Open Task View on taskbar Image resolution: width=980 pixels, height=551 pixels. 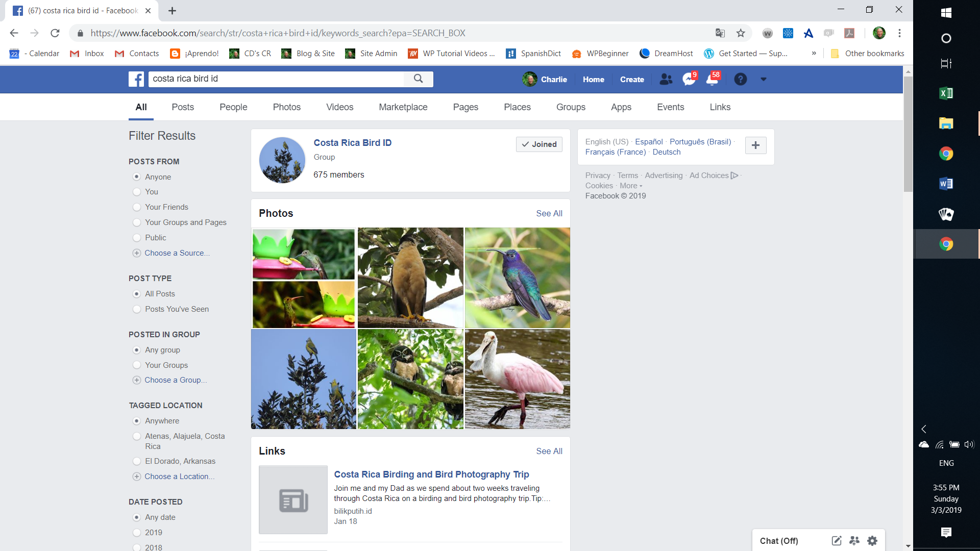[946, 64]
